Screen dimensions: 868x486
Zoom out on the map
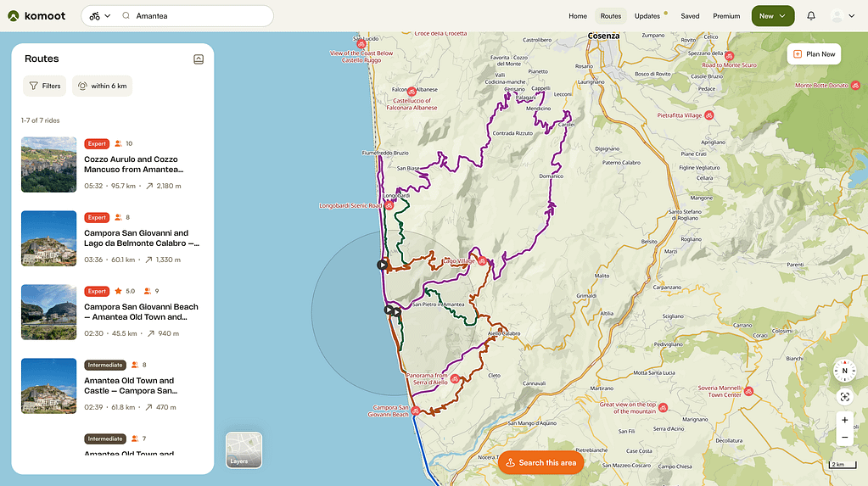pos(844,438)
